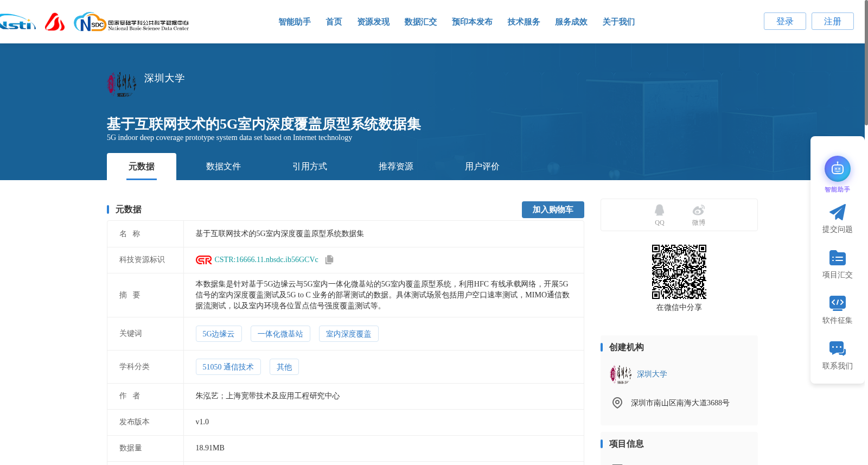Screen dimensions: 868x465
Task: Open 资源发现 navigation item
Action: pos(373,22)
